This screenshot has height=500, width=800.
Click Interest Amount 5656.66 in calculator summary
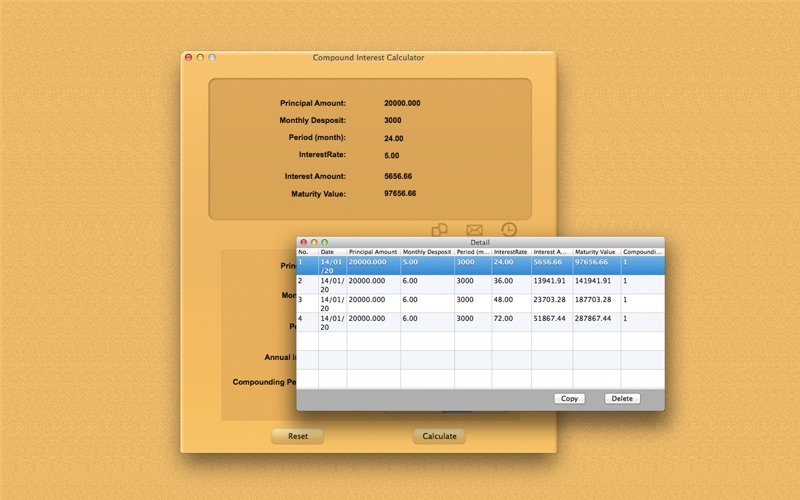(x=398, y=176)
